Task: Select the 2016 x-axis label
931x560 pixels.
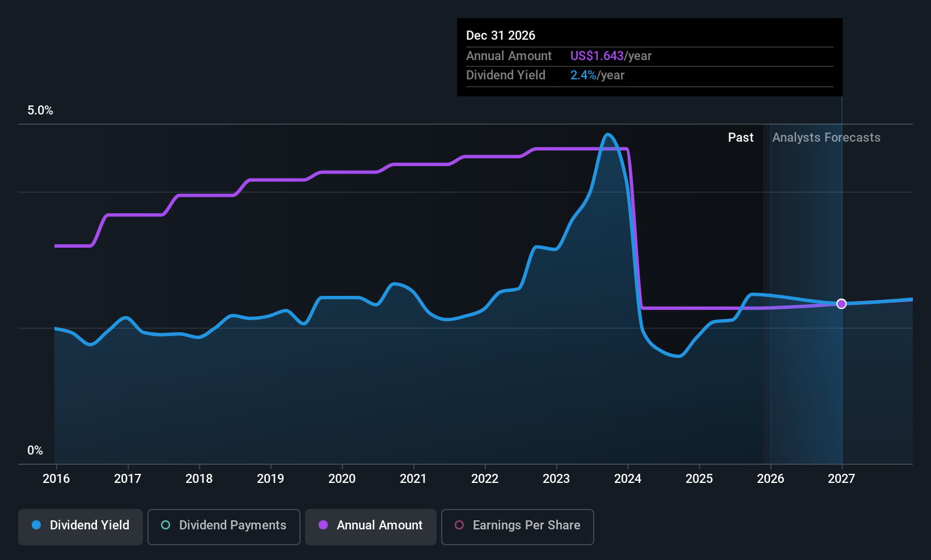Action: (x=56, y=479)
